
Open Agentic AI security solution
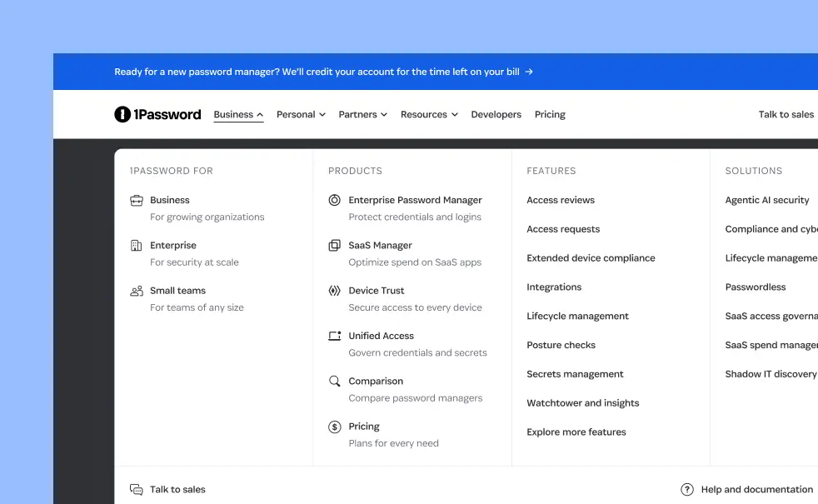point(767,200)
